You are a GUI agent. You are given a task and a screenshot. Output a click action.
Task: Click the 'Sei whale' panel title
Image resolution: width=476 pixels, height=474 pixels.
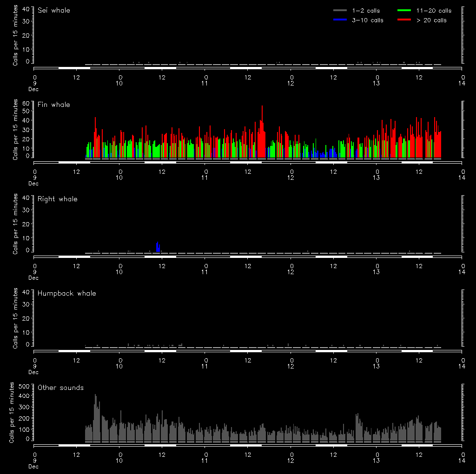tap(54, 10)
